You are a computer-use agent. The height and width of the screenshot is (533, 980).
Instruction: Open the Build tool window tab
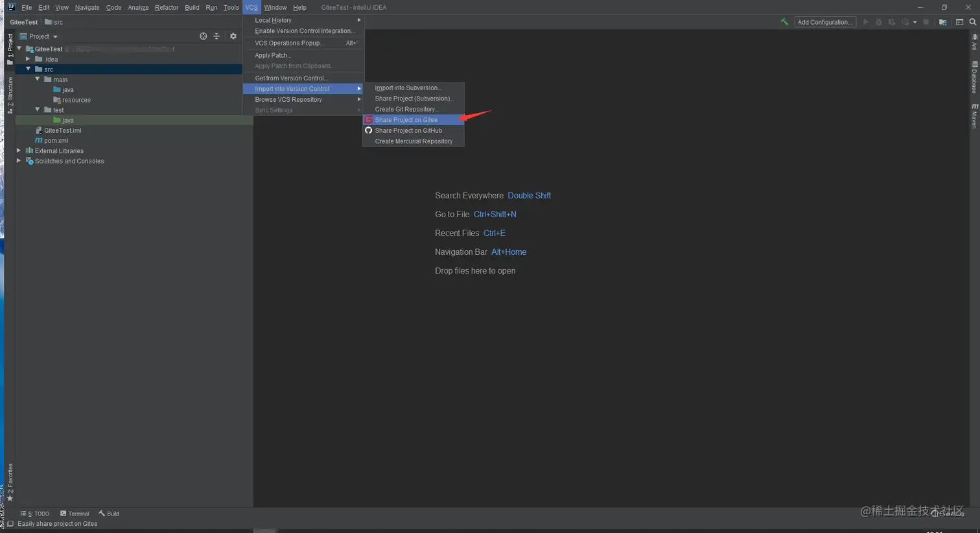[x=109, y=514]
